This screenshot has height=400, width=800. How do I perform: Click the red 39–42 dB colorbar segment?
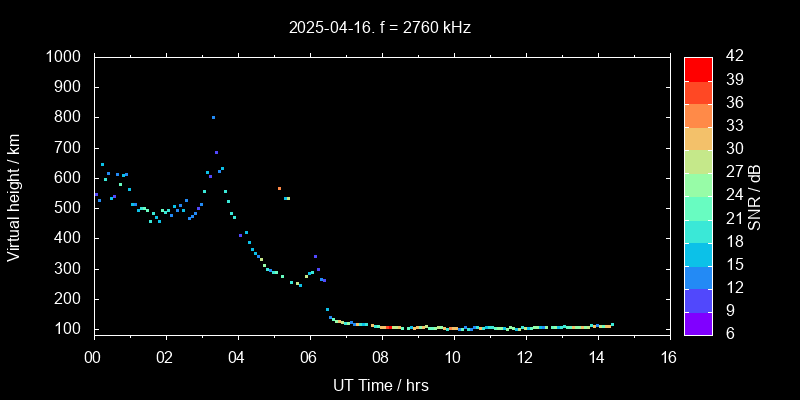click(698, 68)
